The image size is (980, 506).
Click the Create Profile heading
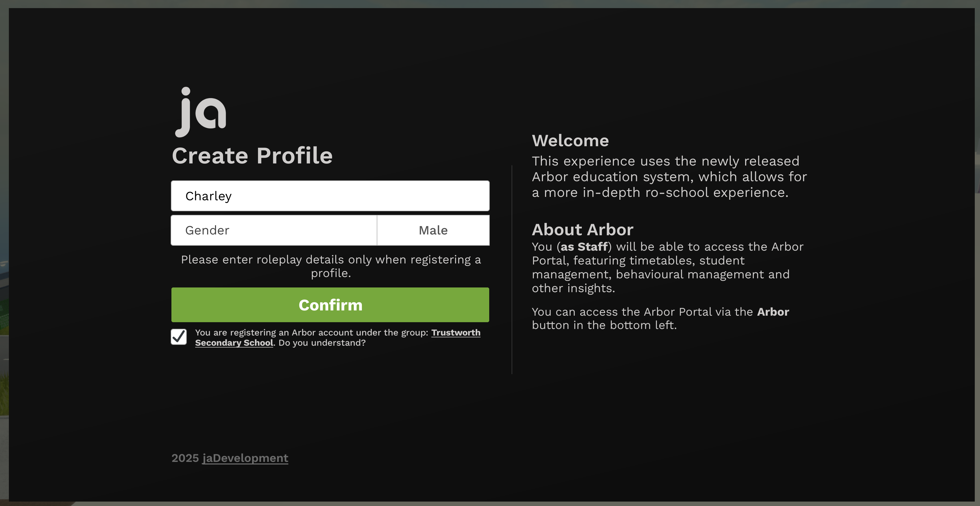(252, 156)
